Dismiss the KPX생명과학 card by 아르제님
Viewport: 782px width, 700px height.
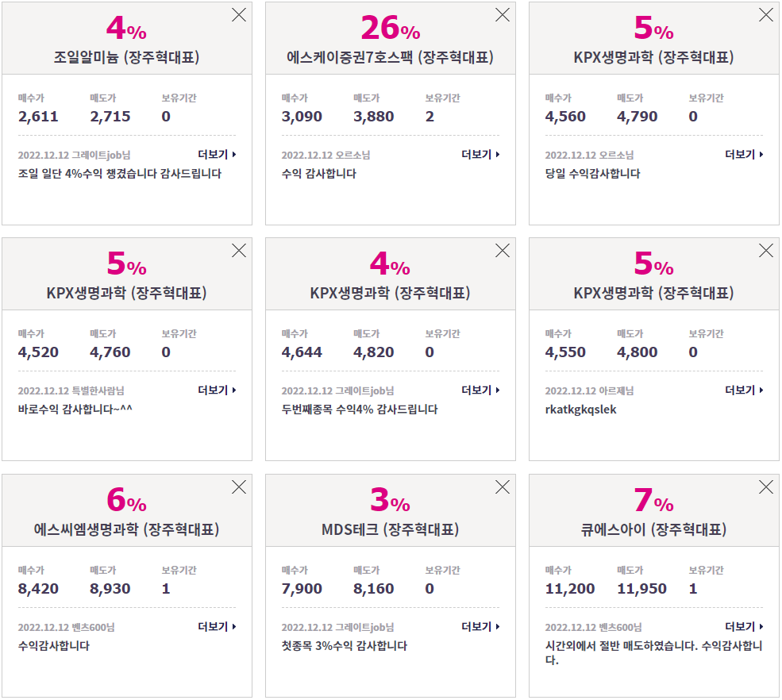(x=765, y=250)
